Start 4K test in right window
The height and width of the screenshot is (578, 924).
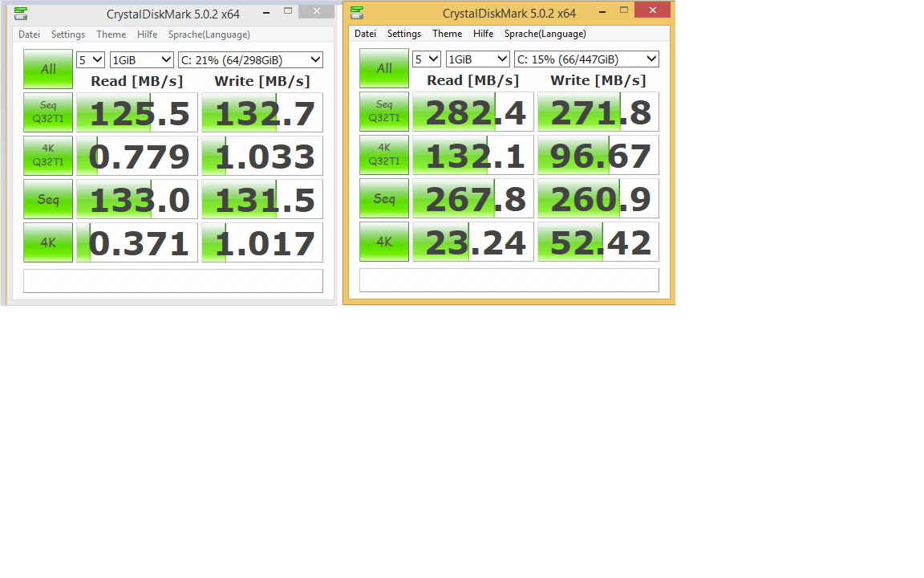coord(384,242)
